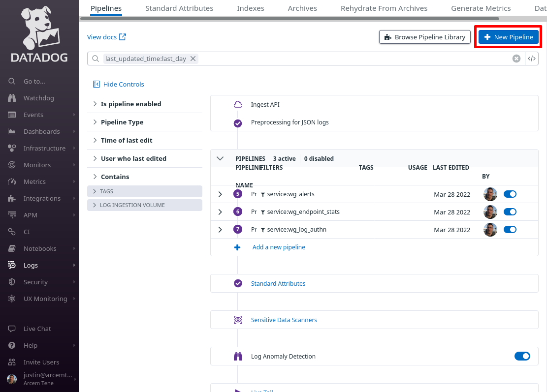
Task: Open the justin@arcemt user account menu
Action: [x=39, y=379]
